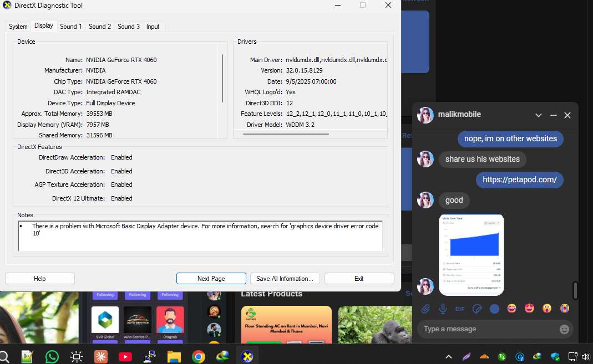Click the microphone voice message icon

(x=443, y=309)
